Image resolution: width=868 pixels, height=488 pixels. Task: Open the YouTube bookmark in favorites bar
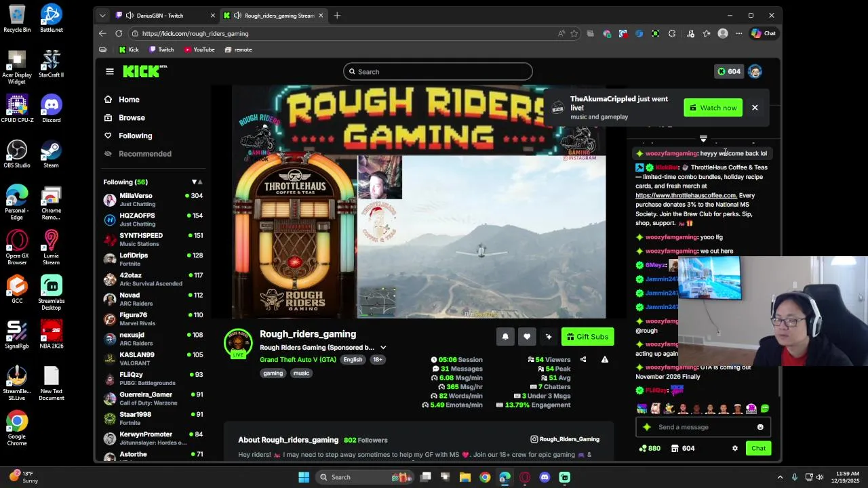pyautogui.click(x=199, y=49)
